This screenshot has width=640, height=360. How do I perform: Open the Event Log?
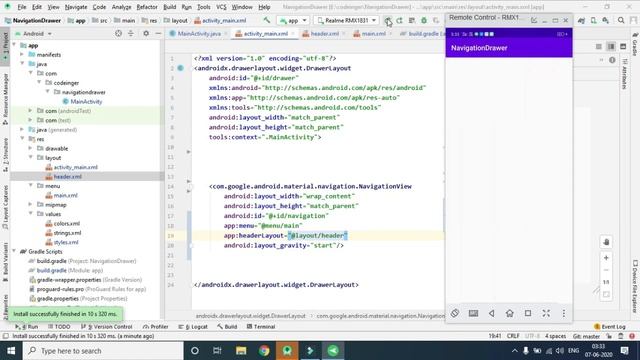pos(609,327)
